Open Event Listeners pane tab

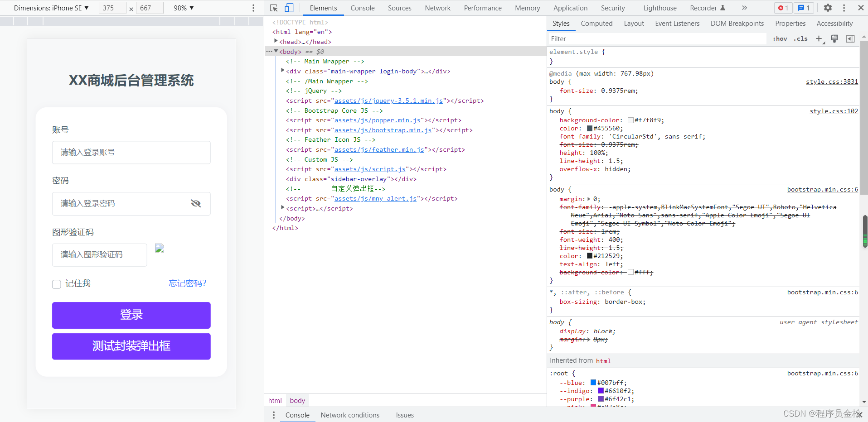677,24
